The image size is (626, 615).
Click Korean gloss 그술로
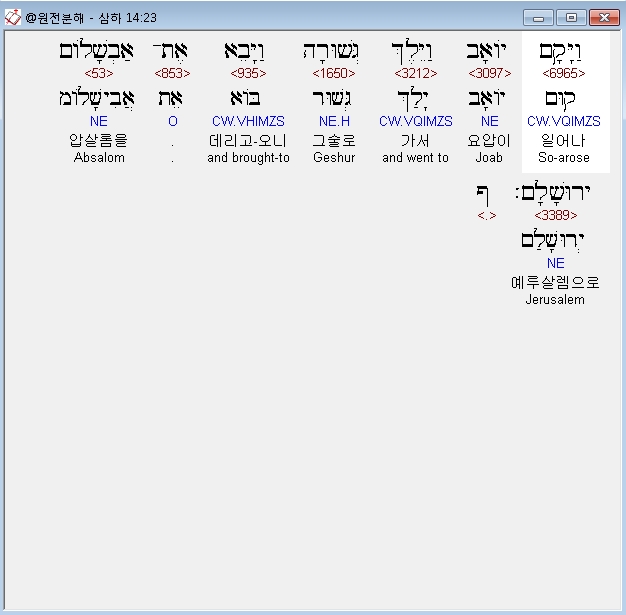[x=334, y=141]
